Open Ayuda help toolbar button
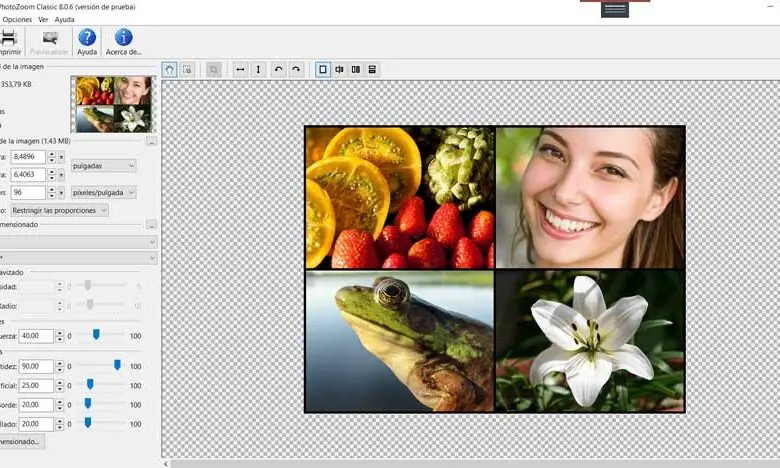The height and width of the screenshot is (468, 780). 87,42
